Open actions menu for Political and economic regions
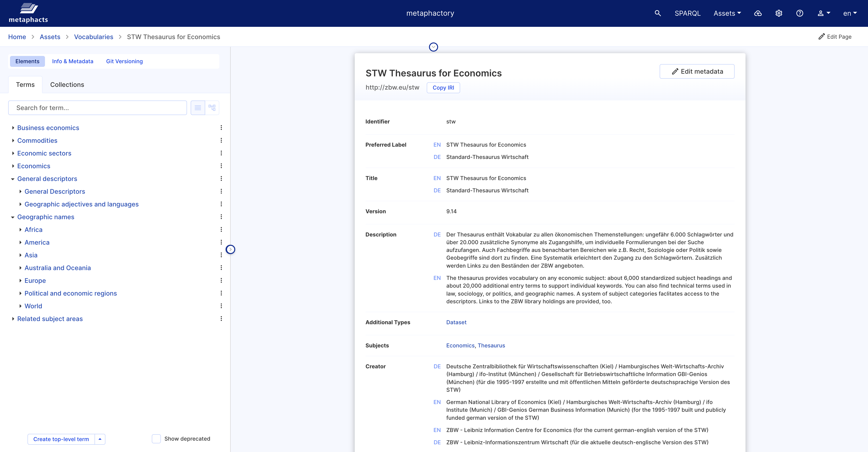This screenshot has height=452, width=868. point(221,293)
